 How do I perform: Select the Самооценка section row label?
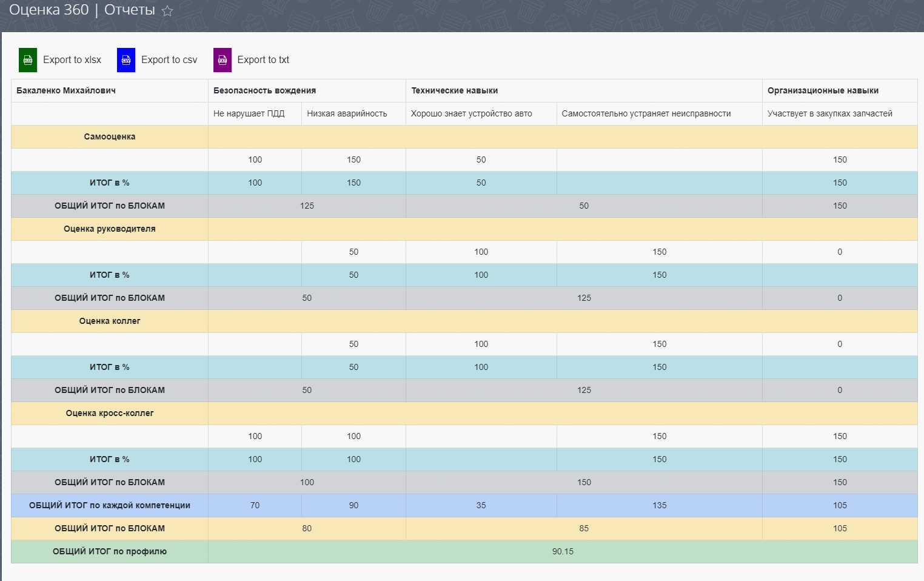click(110, 136)
